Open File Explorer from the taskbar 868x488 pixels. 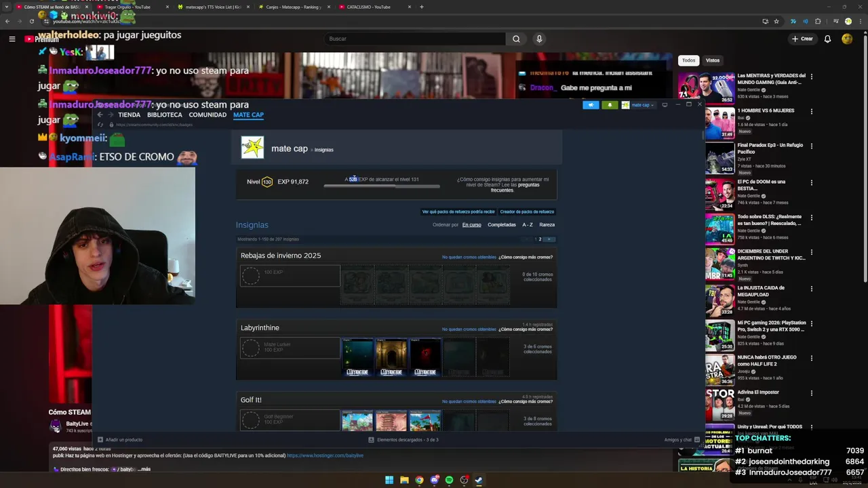point(404,480)
